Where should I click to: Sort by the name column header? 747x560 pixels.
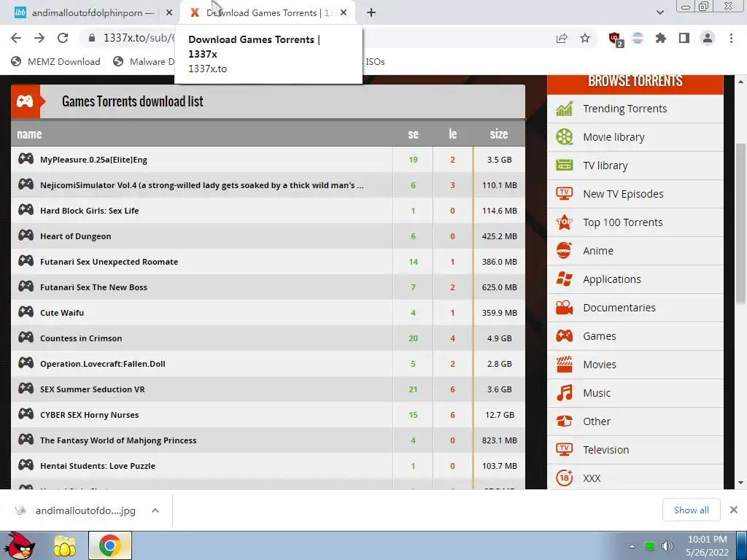tap(29, 134)
